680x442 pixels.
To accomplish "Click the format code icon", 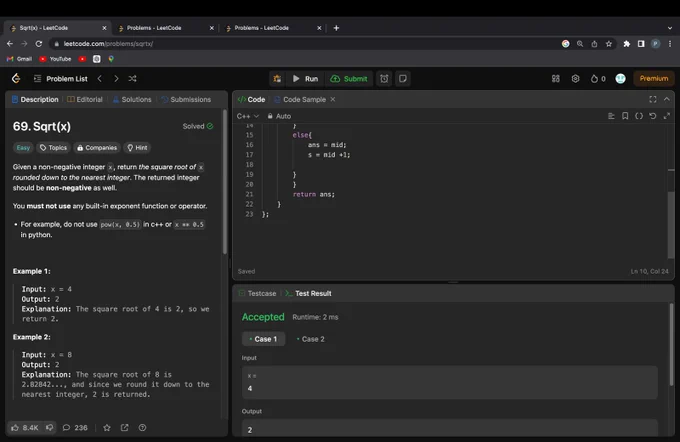I will pyautogui.click(x=611, y=116).
